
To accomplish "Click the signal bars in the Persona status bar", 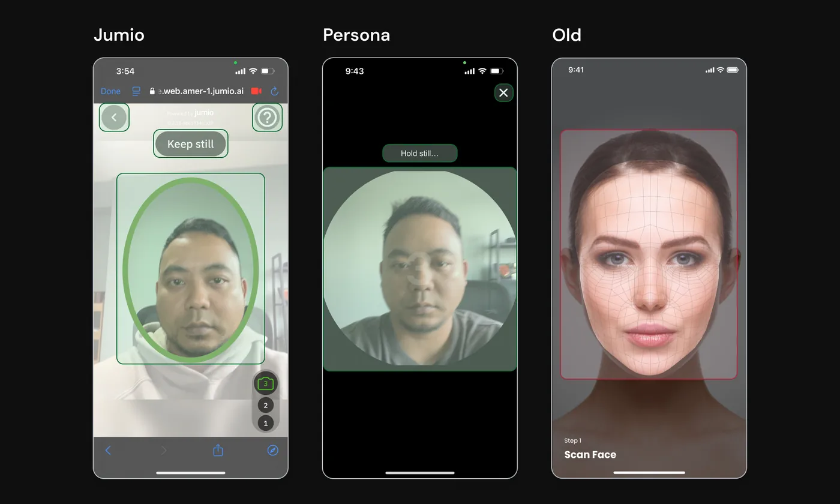I will coord(470,71).
